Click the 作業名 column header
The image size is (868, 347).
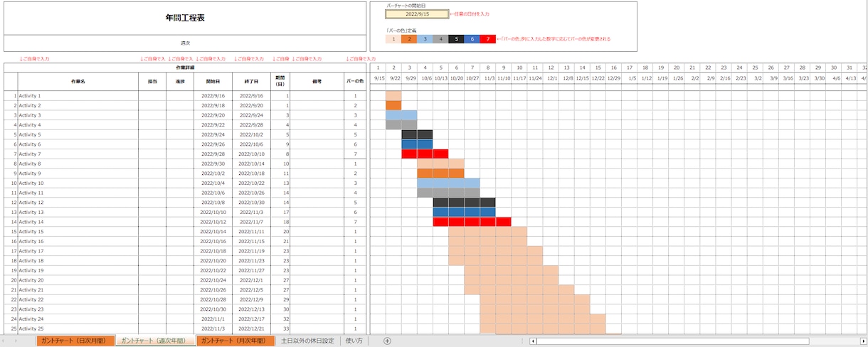(78, 81)
